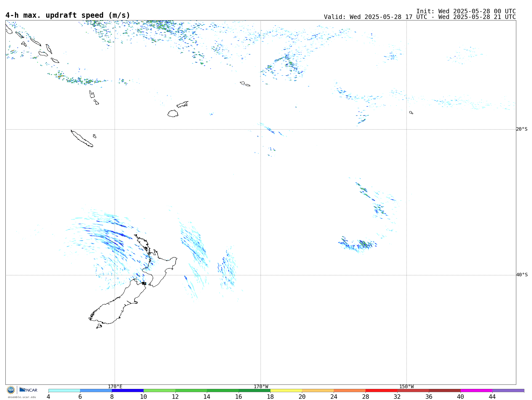
Task: Click the green 14–16 colorbar segment
Action: 223,390
